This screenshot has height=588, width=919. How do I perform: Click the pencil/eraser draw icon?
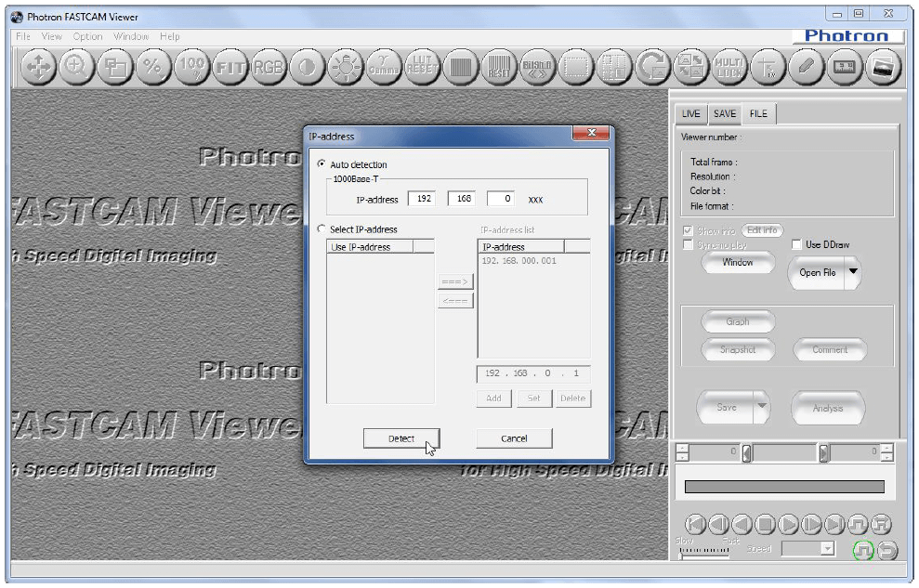[x=806, y=68]
